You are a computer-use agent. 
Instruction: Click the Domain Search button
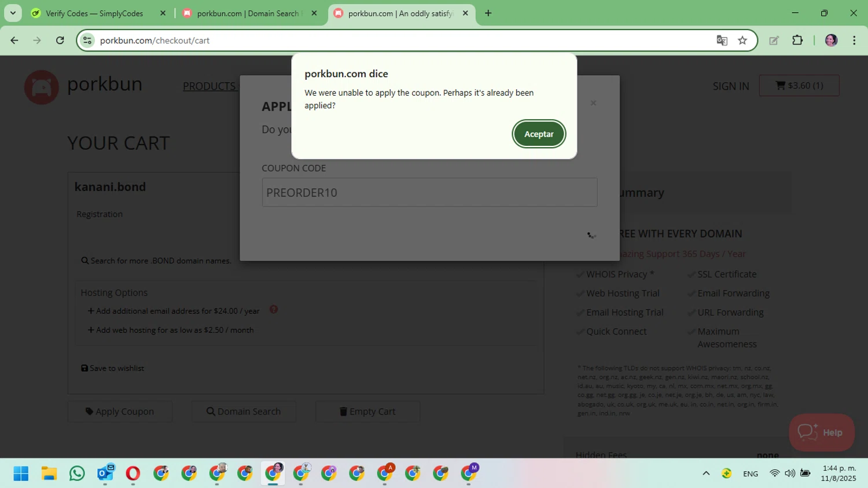244,412
